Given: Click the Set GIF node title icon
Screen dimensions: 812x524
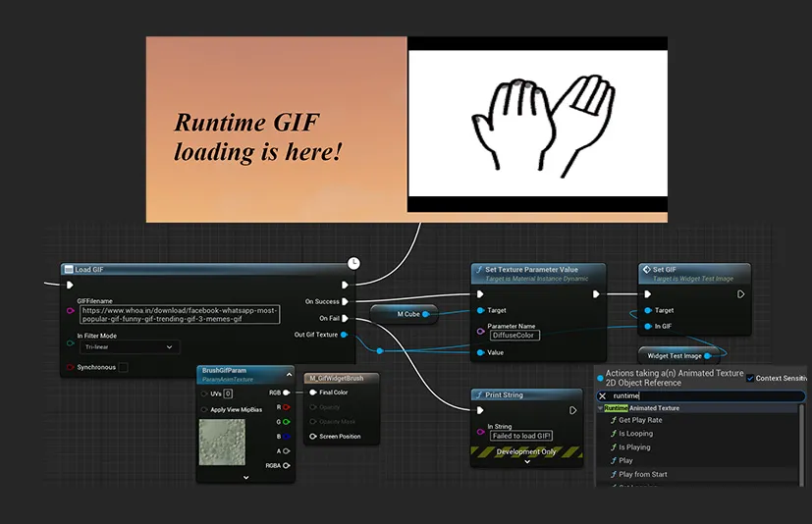Looking at the screenshot, I should click(x=646, y=269).
